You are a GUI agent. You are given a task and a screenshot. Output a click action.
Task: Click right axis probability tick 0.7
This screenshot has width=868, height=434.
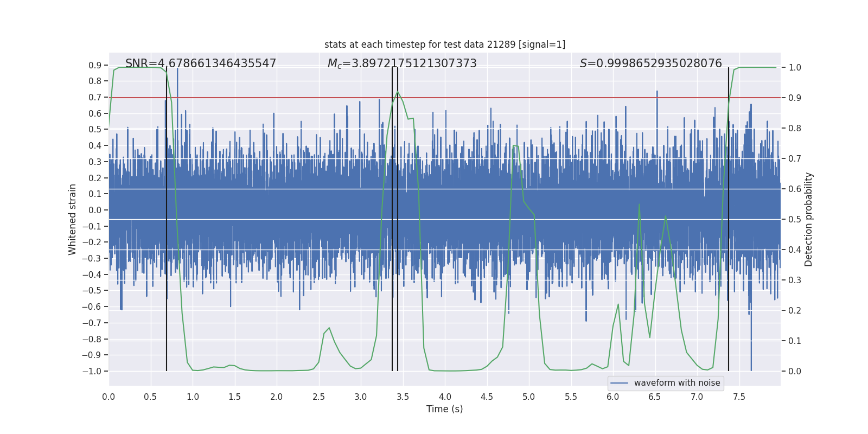tap(795, 159)
